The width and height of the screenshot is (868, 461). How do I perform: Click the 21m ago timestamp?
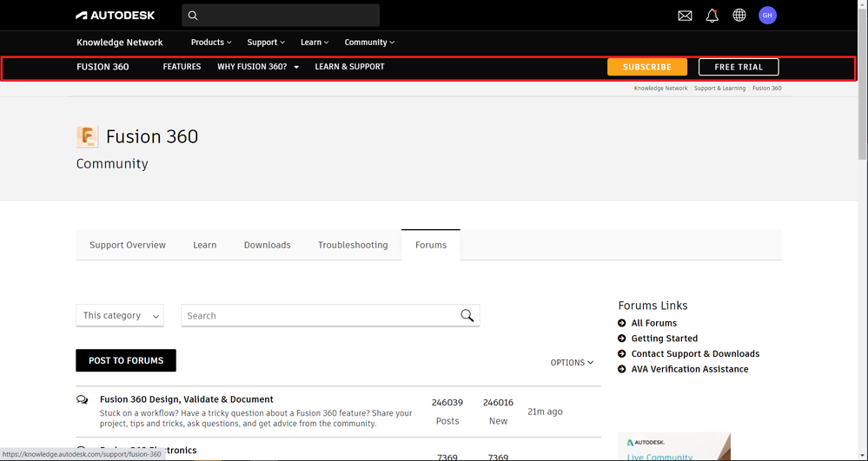546,412
